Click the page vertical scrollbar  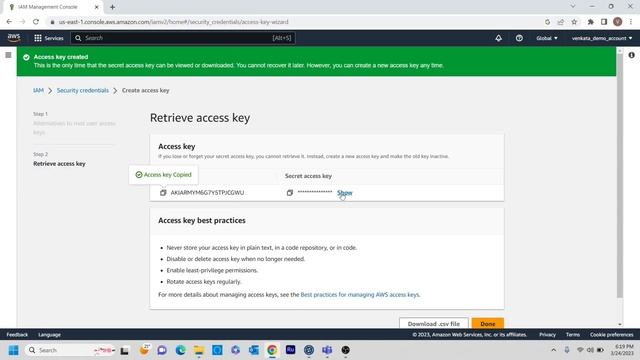pyautogui.click(x=620, y=176)
